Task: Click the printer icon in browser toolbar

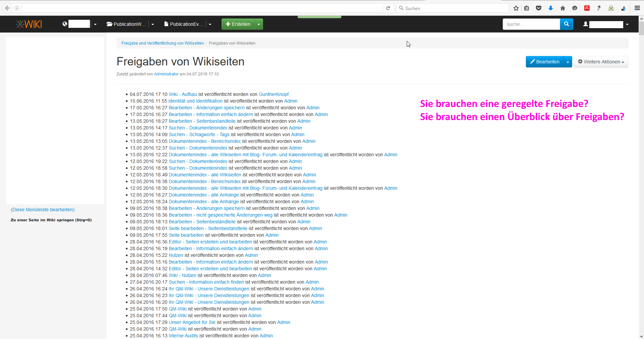Action: 611,8
